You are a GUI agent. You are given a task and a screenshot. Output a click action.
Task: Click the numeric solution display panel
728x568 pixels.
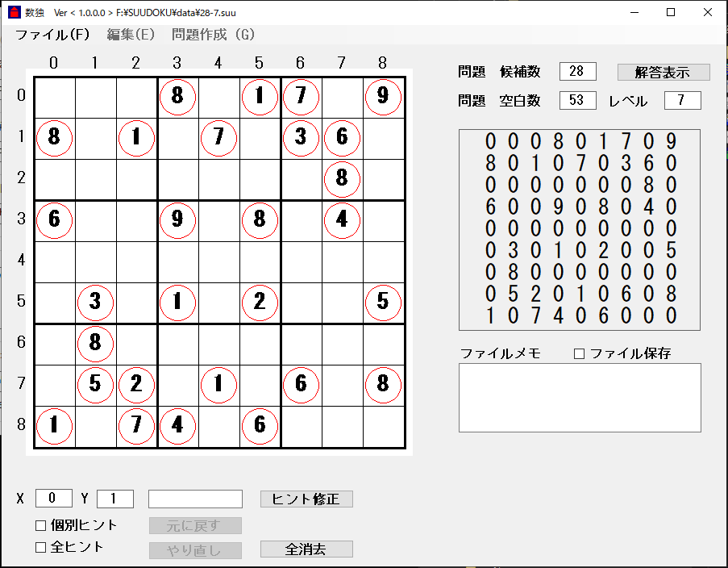[580, 228]
